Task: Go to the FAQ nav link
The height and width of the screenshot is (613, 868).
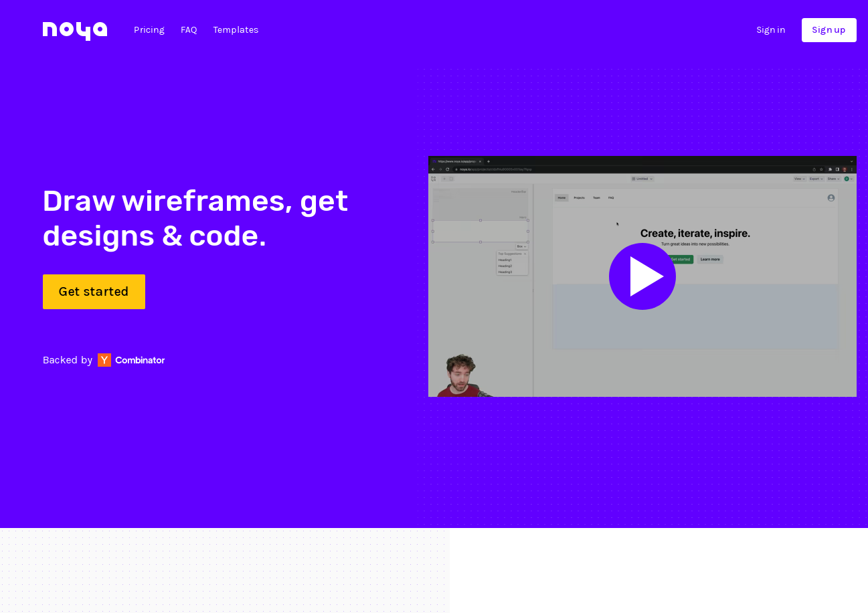Action: click(189, 30)
